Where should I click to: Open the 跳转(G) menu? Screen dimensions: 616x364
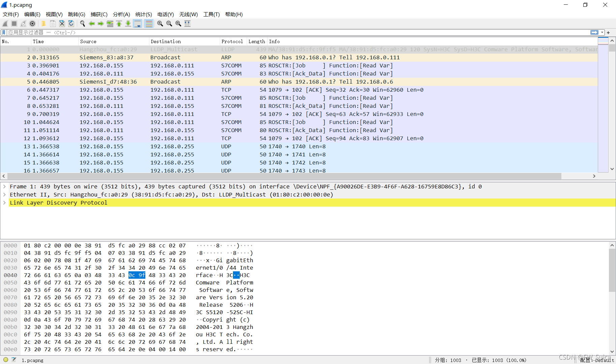77,14
